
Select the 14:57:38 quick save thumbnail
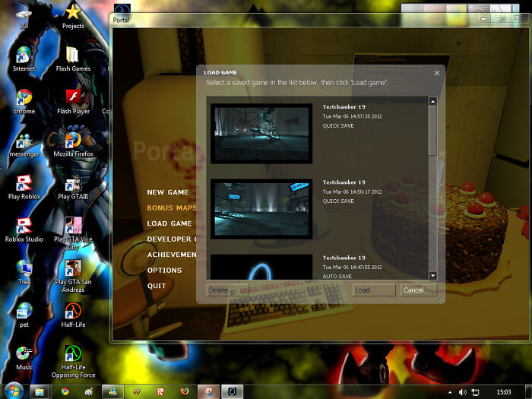tap(261, 134)
